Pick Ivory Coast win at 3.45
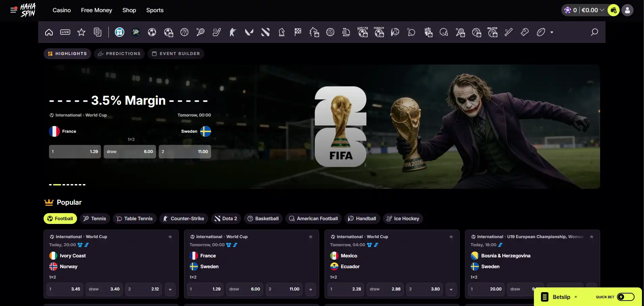Image resolution: width=644 pixels, height=306 pixels. pos(65,289)
